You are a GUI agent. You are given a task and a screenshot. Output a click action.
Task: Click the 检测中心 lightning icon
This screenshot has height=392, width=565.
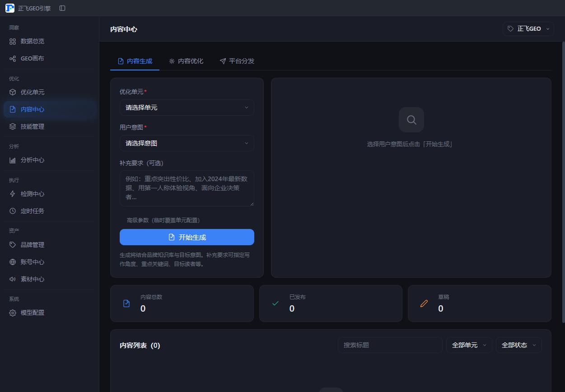(13, 194)
